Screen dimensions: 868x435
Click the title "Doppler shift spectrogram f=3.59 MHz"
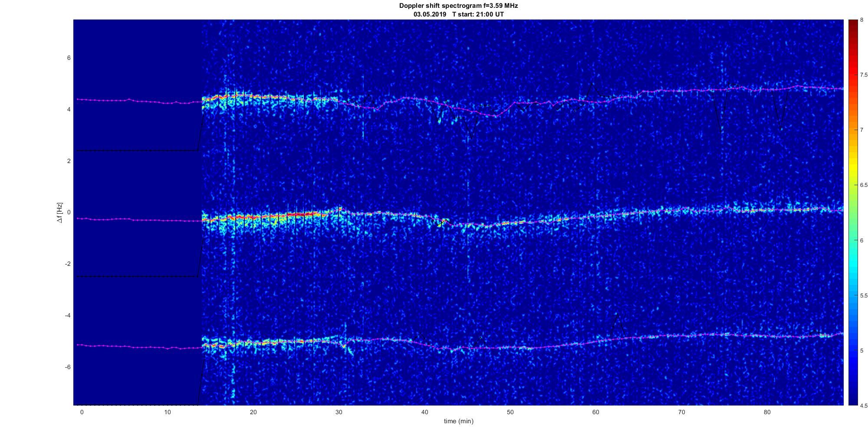458,6
